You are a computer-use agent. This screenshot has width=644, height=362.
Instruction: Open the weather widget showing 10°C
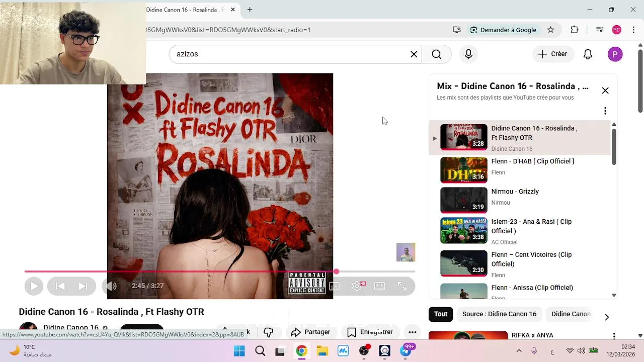pyautogui.click(x=31, y=351)
